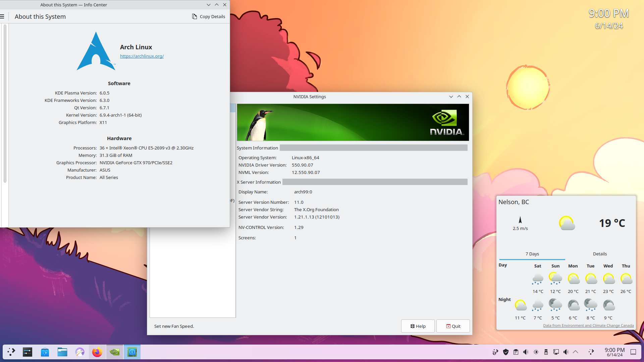This screenshot has height=362, width=644.
Task: Click the night icon above 9 °C
Action: [x=609, y=305]
